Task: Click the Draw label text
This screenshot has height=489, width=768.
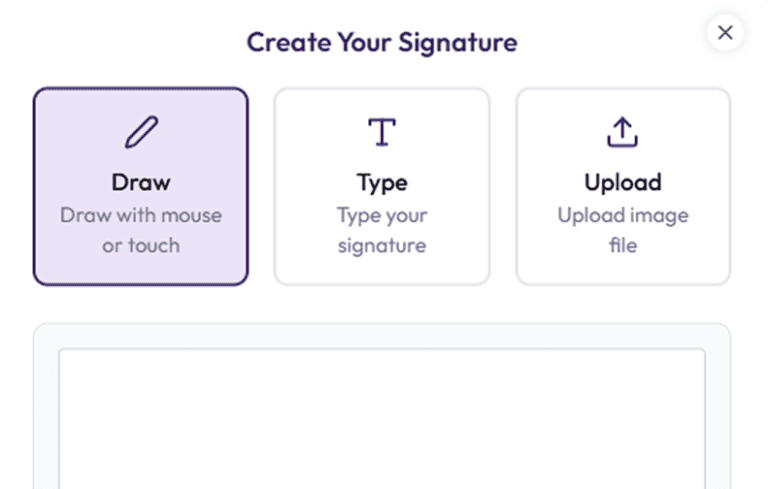Action: click(141, 183)
